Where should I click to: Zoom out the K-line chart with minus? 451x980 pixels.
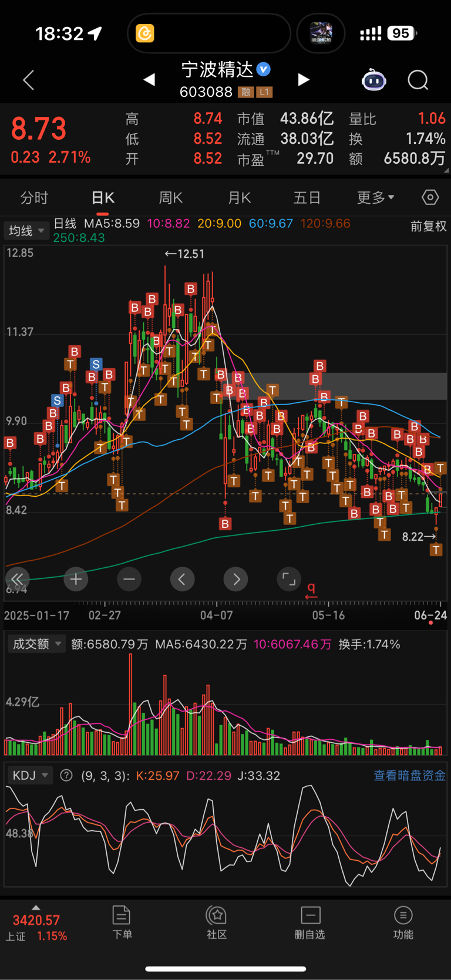(129, 580)
